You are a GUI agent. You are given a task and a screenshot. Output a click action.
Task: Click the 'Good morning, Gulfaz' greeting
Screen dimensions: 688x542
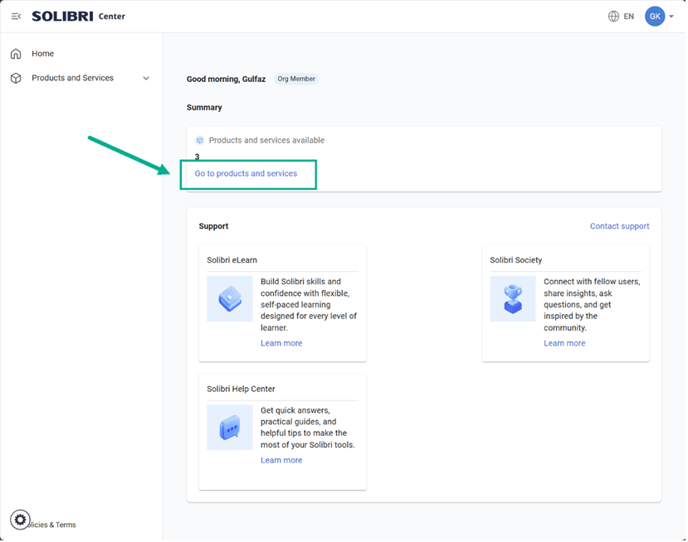tap(226, 79)
